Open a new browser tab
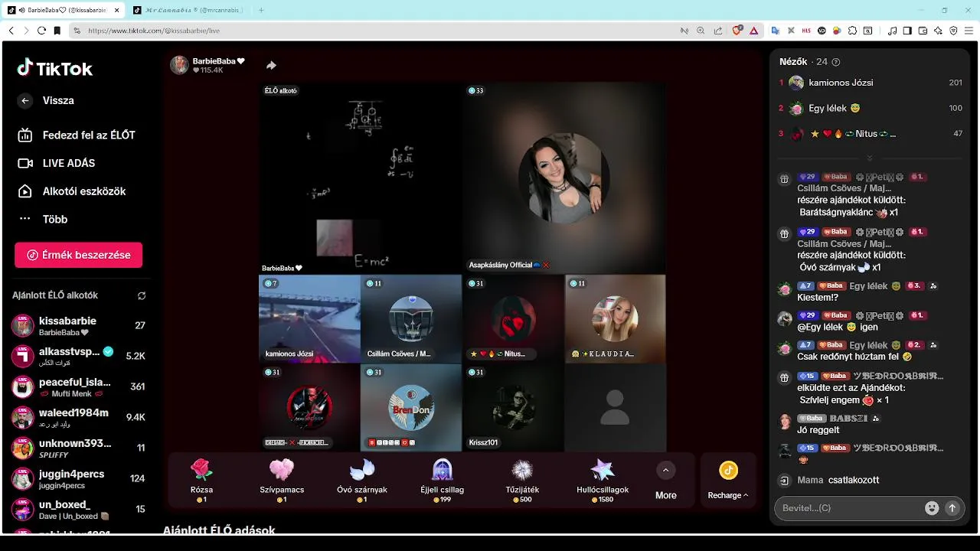980x551 pixels. [261, 10]
